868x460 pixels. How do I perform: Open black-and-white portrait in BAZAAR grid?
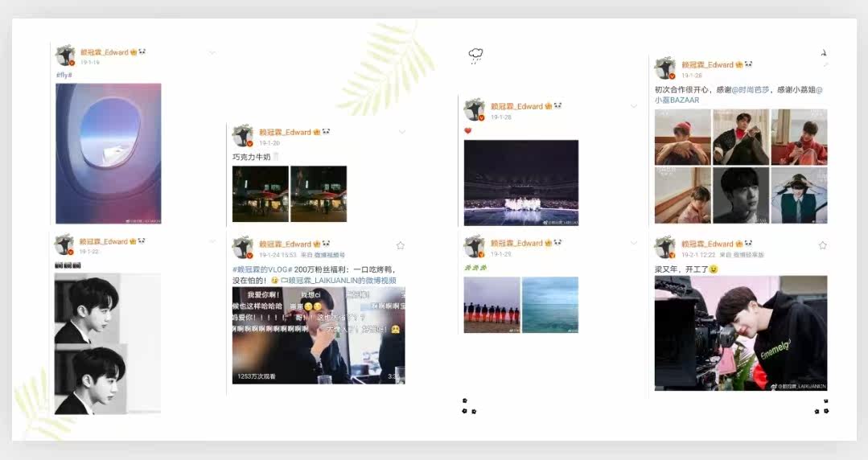pos(741,195)
